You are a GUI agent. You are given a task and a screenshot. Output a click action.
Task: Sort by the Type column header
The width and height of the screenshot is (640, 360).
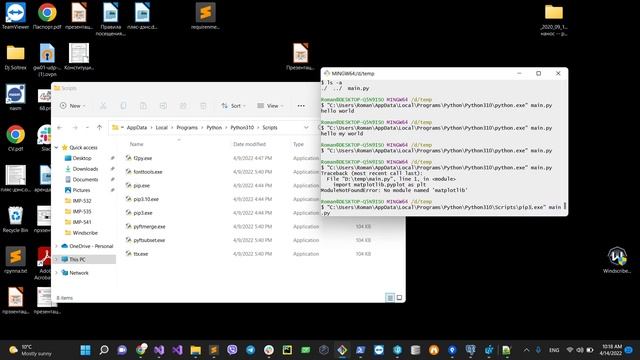[x=298, y=144]
